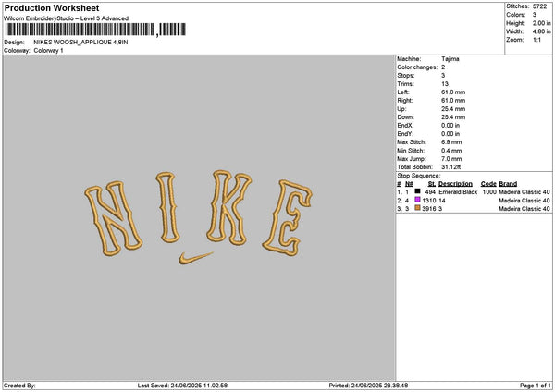Screen dimensions: 555x392
Task: Click 'Printed: 24/06/2025 23.38.48' footer text
Action: 368,386
